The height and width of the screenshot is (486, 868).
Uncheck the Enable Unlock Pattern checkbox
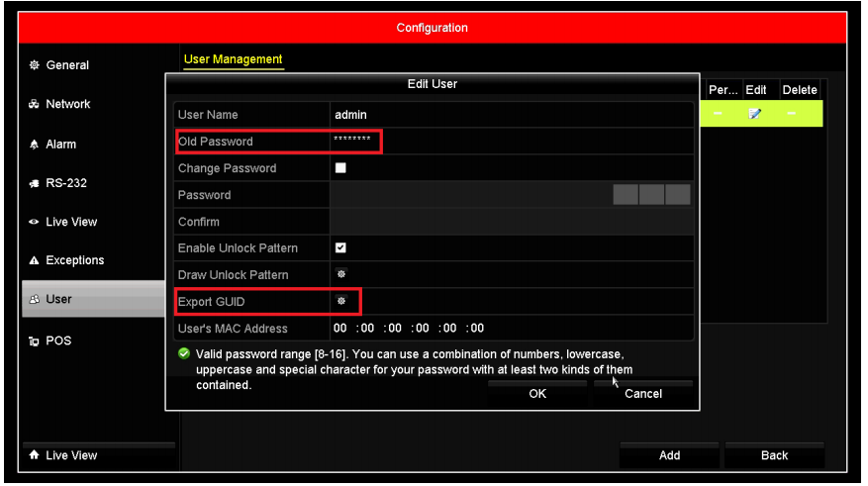tap(341, 247)
